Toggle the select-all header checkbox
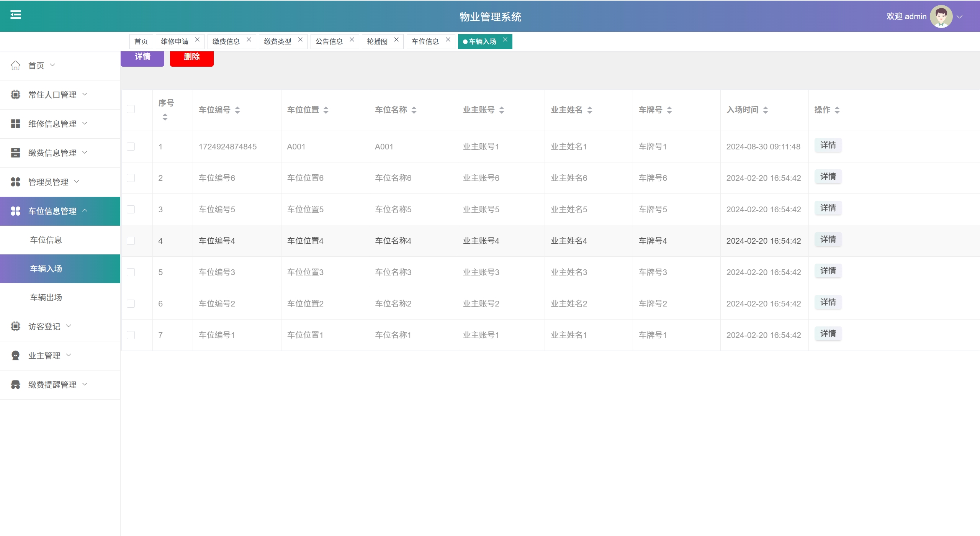 pyautogui.click(x=131, y=109)
